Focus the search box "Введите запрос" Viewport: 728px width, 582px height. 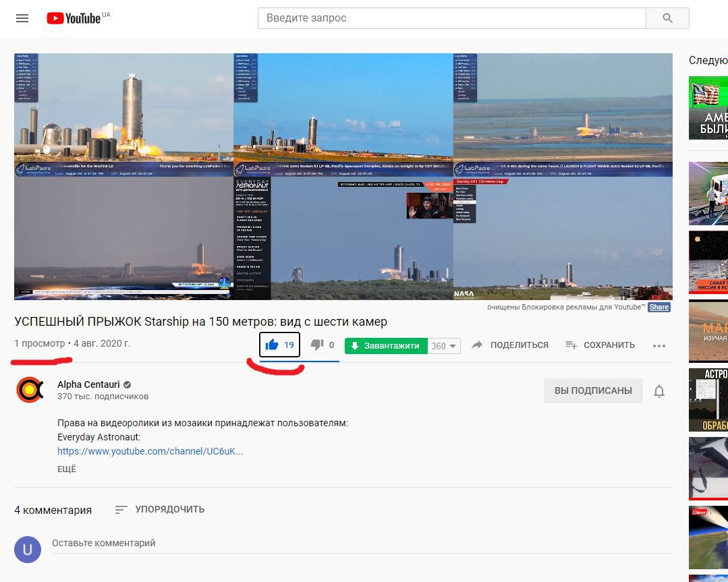coord(452,18)
